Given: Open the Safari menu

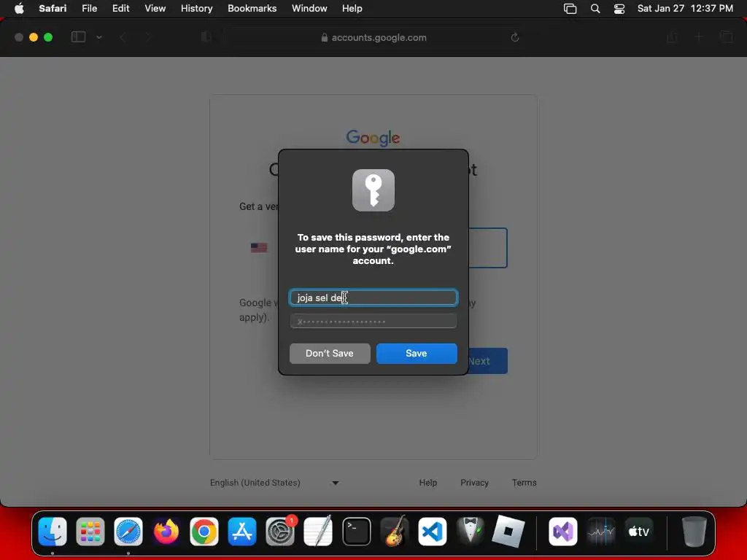Looking at the screenshot, I should coord(53,9).
